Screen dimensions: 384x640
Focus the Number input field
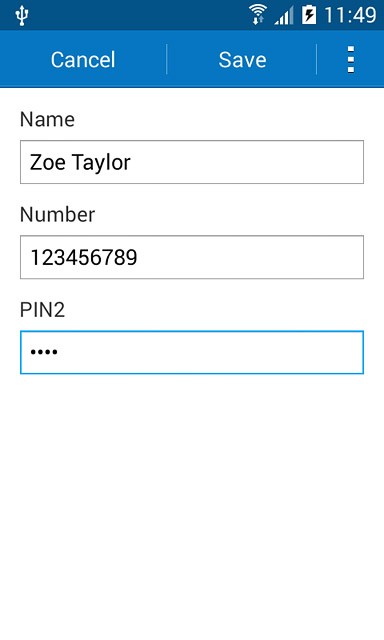[x=192, y=257]
